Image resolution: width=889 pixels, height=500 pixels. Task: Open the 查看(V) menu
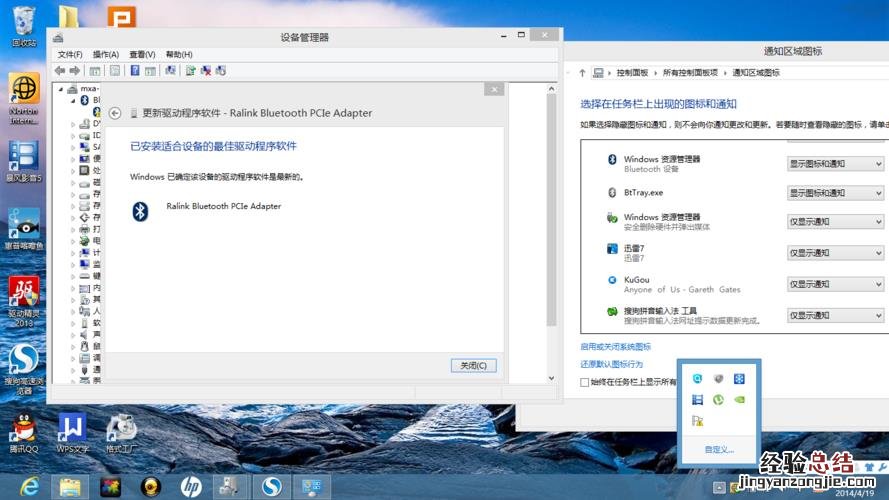point(142,54)
